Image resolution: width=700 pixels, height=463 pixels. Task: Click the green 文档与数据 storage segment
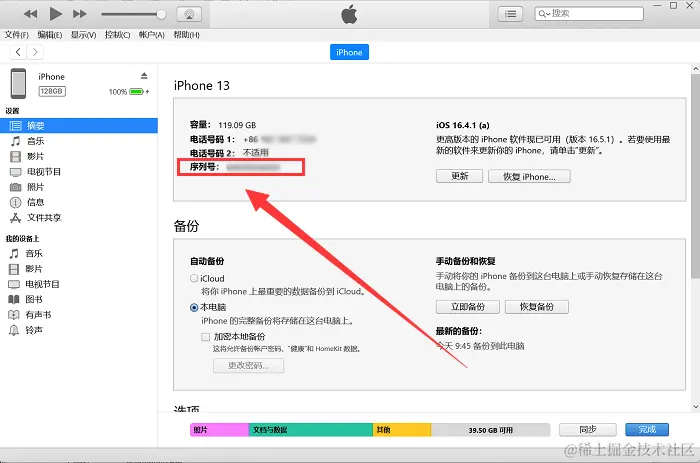click(x=311, y=430)
